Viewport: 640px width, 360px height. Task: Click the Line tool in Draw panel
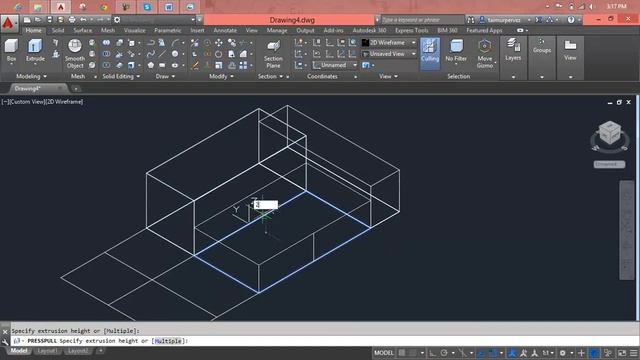click(x=162, y=54)
